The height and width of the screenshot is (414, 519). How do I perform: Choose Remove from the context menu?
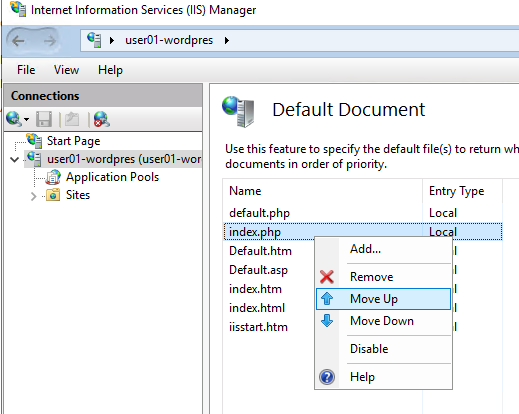click(x=383, y=277)
